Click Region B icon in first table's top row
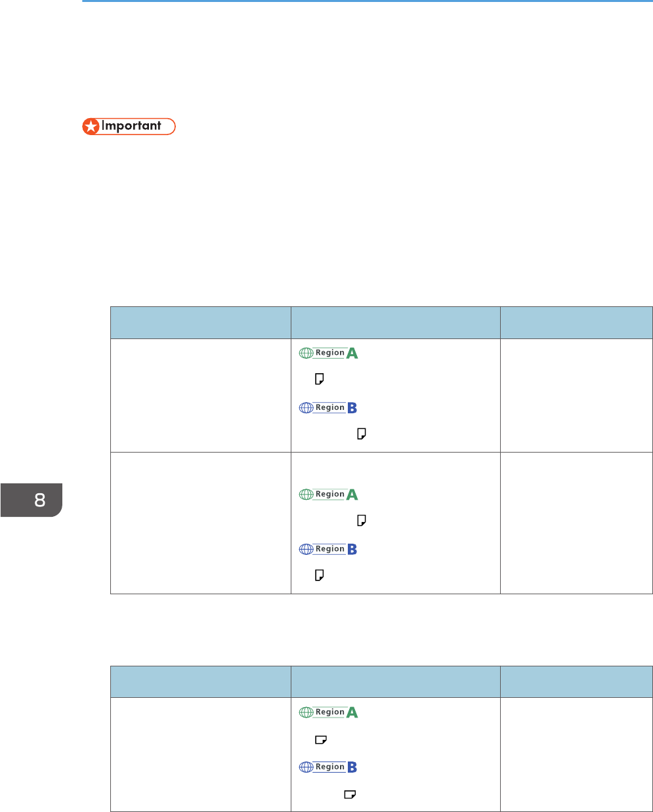This screenshot has height=812, width=653. (328, 407)
